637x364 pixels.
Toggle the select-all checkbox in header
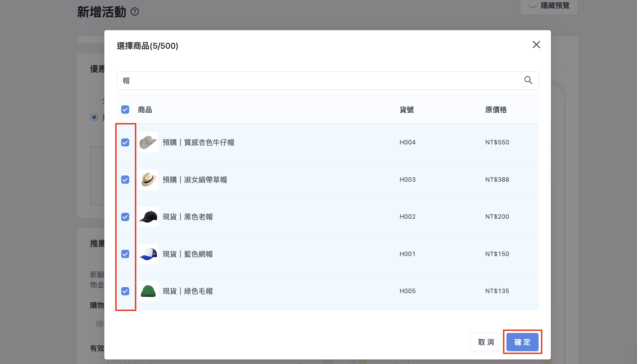click(x=125, y=110)
